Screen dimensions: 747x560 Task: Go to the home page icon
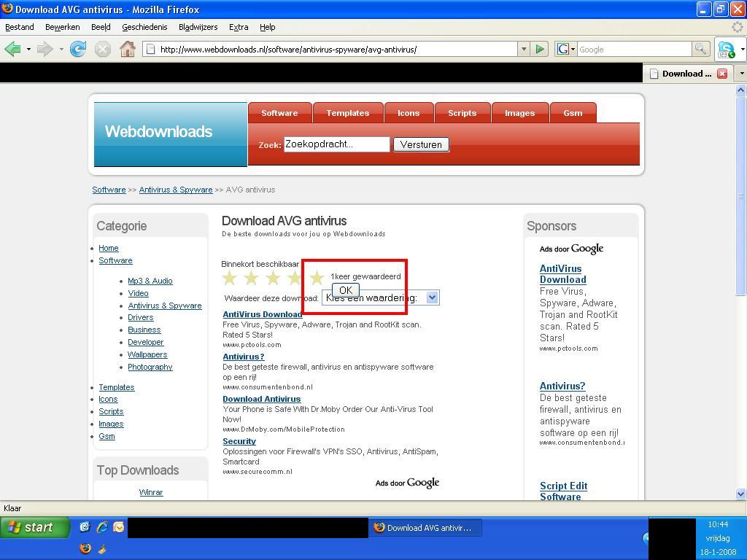[127, 49]
